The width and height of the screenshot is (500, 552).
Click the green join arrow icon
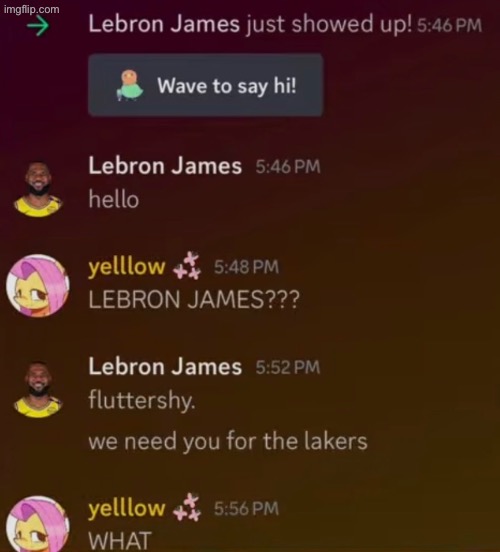point(38,27)
